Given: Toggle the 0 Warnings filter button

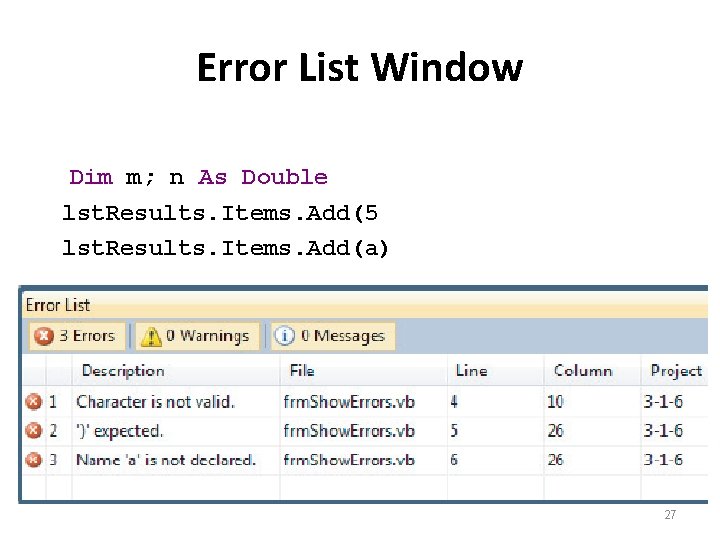Looking at the screenshot, I should coord(197,336).
